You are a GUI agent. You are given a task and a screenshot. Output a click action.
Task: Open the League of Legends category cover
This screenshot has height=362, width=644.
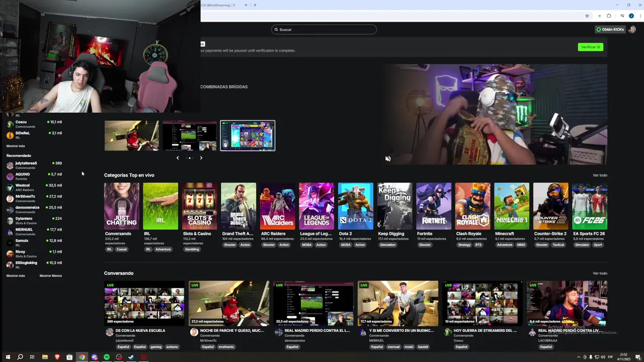coord(316,206)
